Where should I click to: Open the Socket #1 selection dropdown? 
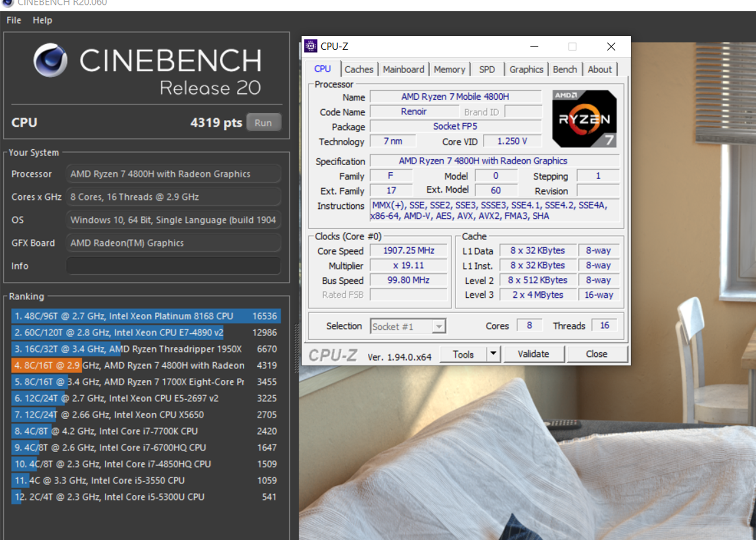pos(408,327)
